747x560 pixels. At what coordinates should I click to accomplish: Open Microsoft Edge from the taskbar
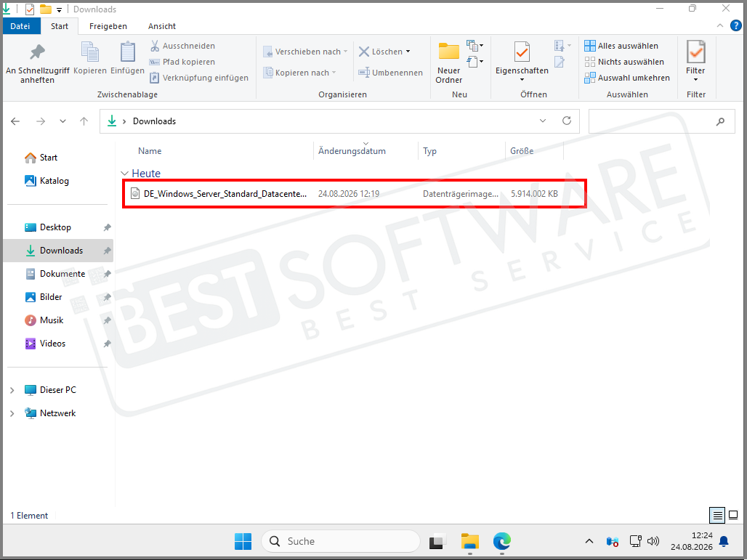coord(501,541)
